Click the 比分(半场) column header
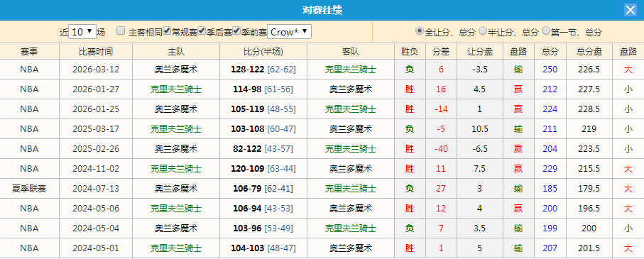This screenshot has height=259, width=644. [x=263, y=51]
